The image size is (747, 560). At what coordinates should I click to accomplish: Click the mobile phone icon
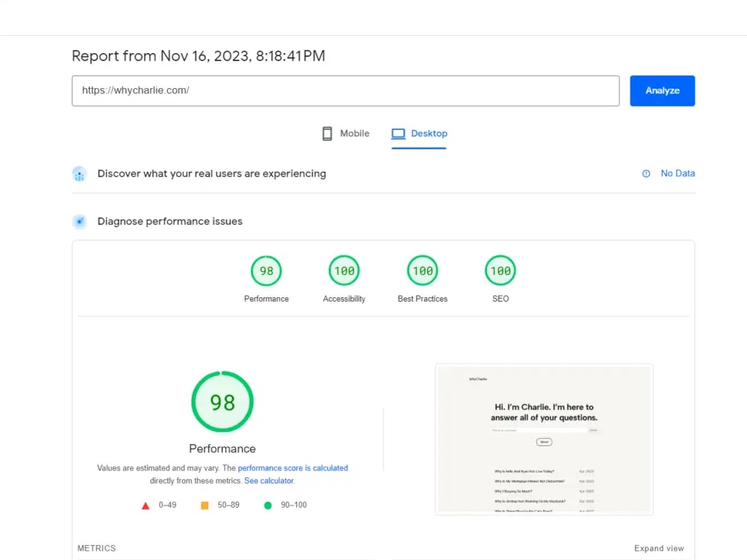pyautogui.click(x=327, y=134)
